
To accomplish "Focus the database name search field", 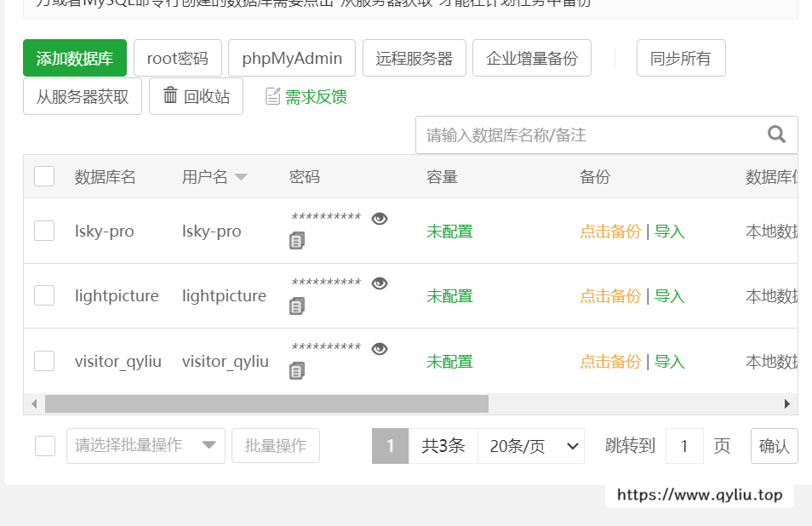I will (587, 134).
